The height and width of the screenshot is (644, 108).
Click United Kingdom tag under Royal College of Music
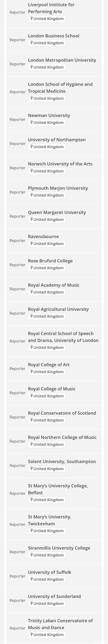47,396
